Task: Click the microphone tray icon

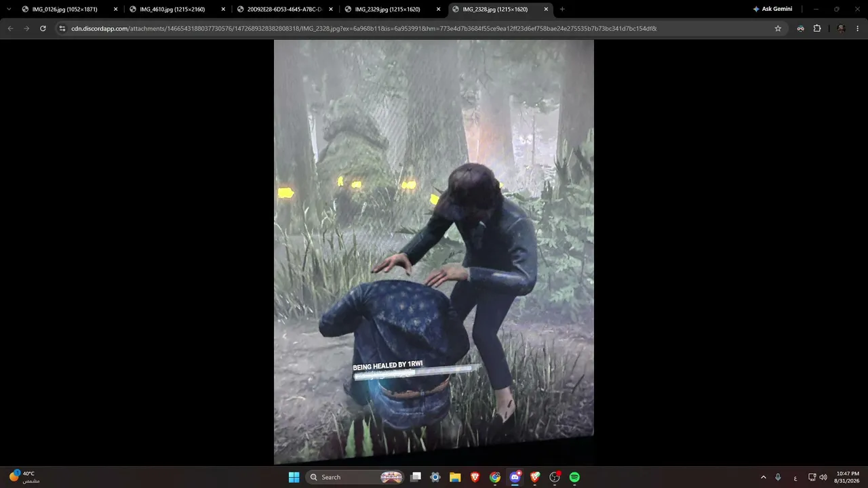Action: pos(778,477)
